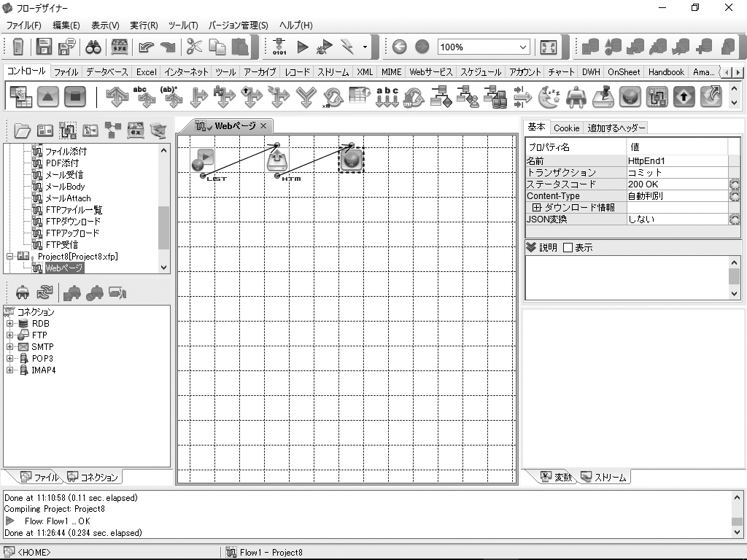Click the JSON変換 value edit button
The height and width of the screenshot is (560, 747).
point(734,219)
